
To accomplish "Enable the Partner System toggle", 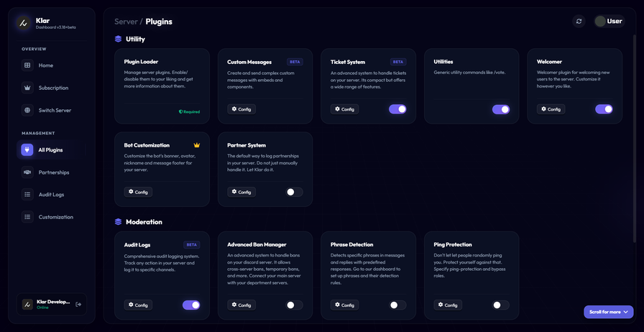I will tap(294, 192).
